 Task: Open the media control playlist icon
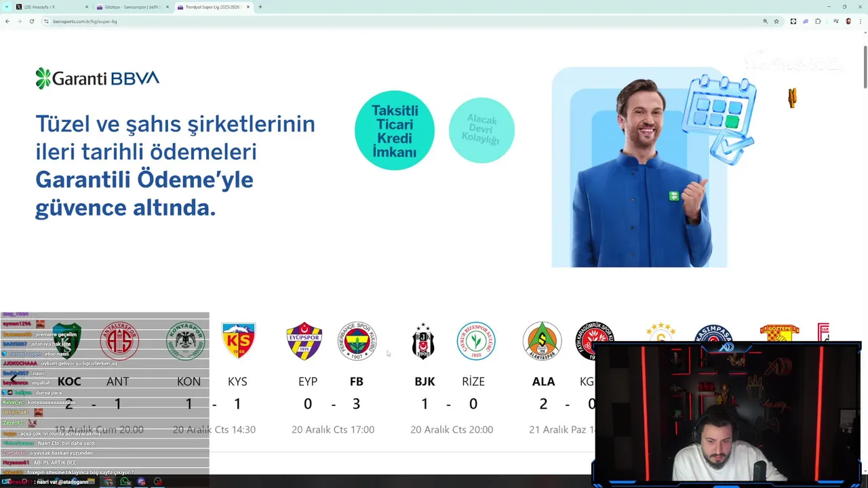coord(836,21)
